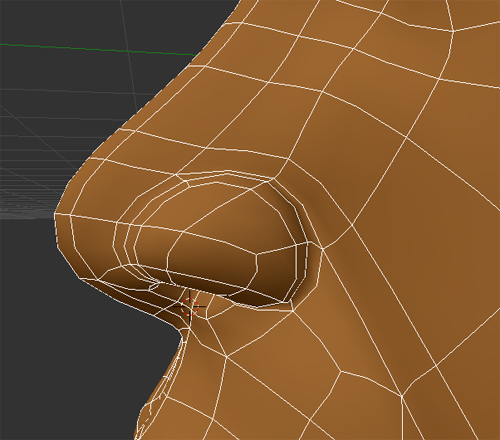Select the vertex where the nostril wing meets the cheek

tap(323, 249)
